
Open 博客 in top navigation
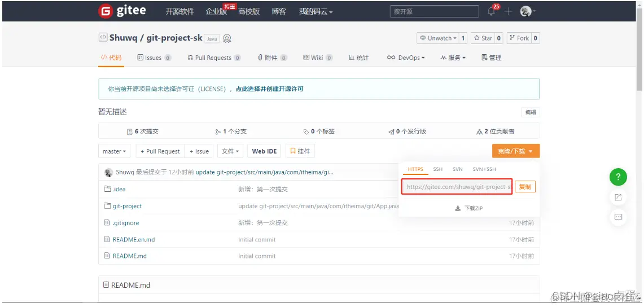279,11
